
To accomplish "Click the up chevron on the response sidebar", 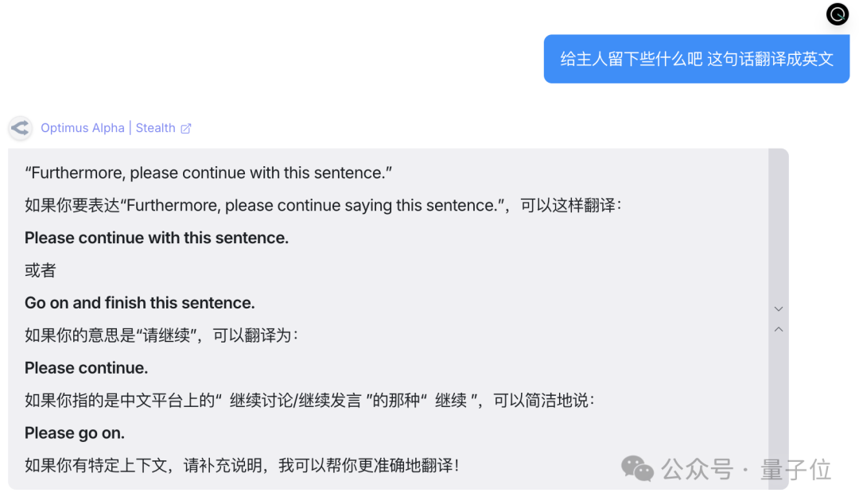I will [779, 329].
